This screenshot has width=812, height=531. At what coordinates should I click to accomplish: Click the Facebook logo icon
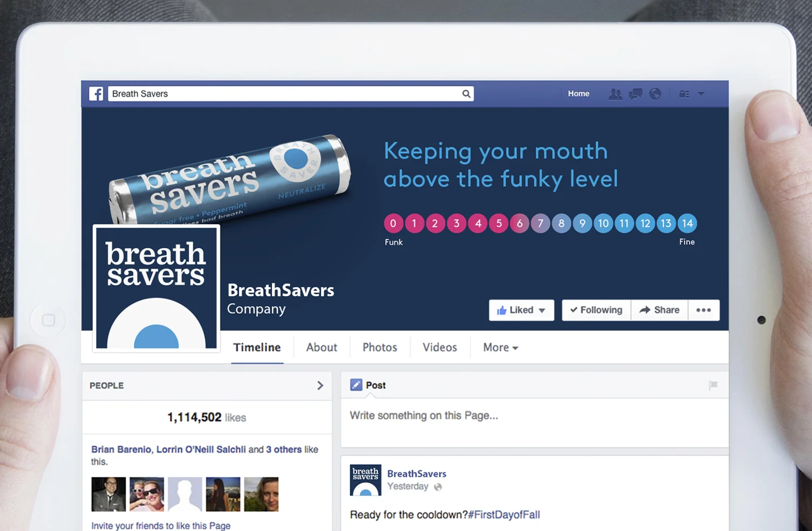point(96,94)
